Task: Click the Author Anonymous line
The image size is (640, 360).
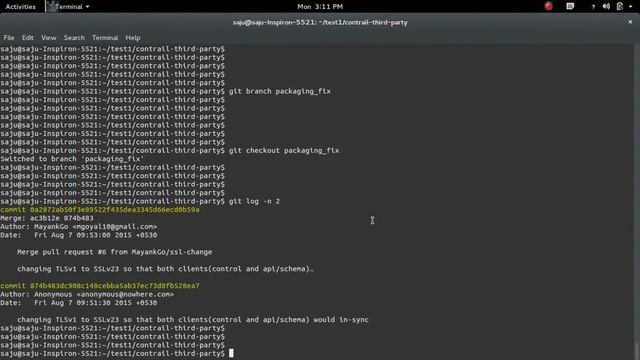Action: [87, 294]
